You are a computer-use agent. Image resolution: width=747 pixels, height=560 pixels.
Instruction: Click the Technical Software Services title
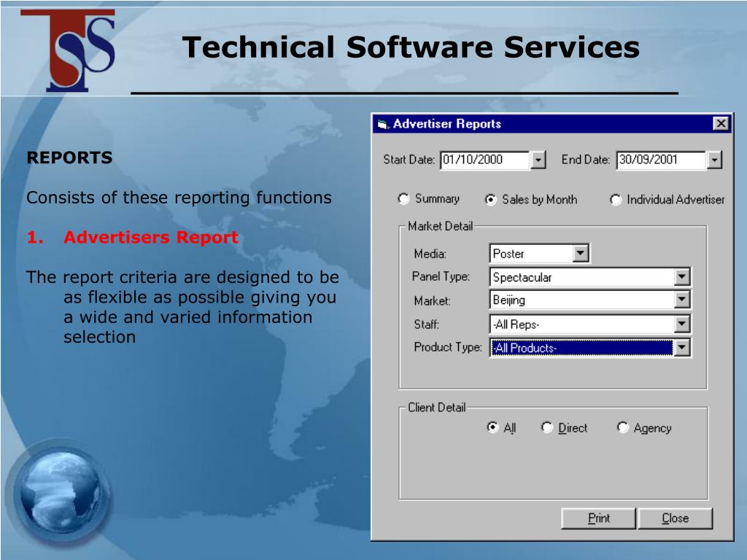411,47
